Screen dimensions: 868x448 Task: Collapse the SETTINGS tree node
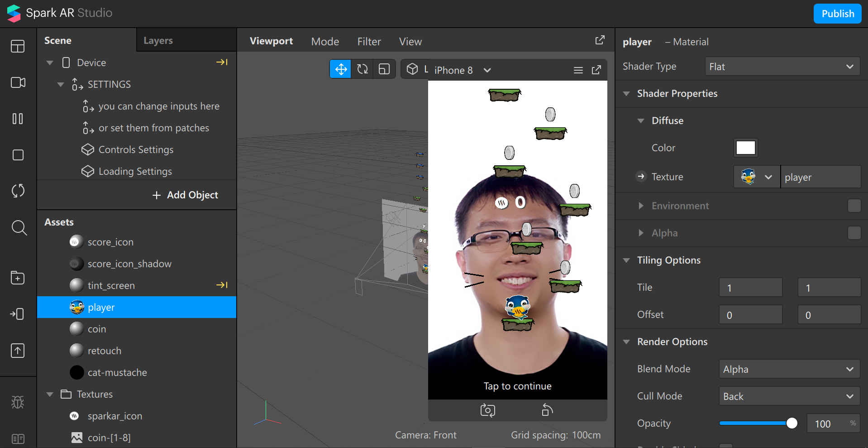61,84
